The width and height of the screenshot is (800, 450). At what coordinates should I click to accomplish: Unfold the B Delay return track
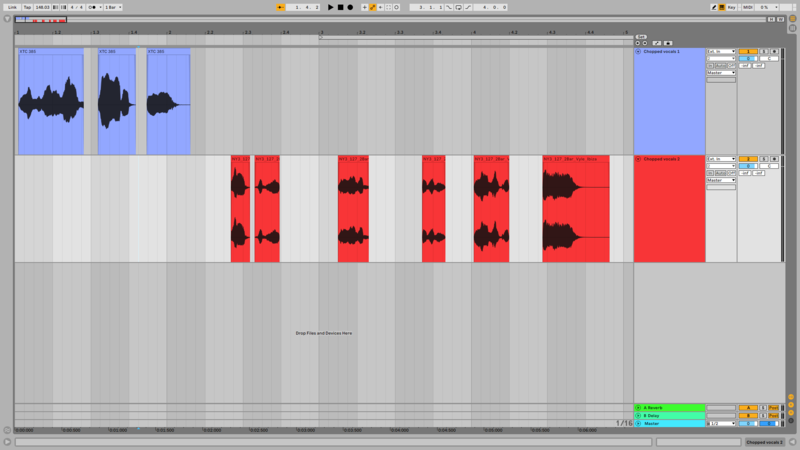[638, 415]
